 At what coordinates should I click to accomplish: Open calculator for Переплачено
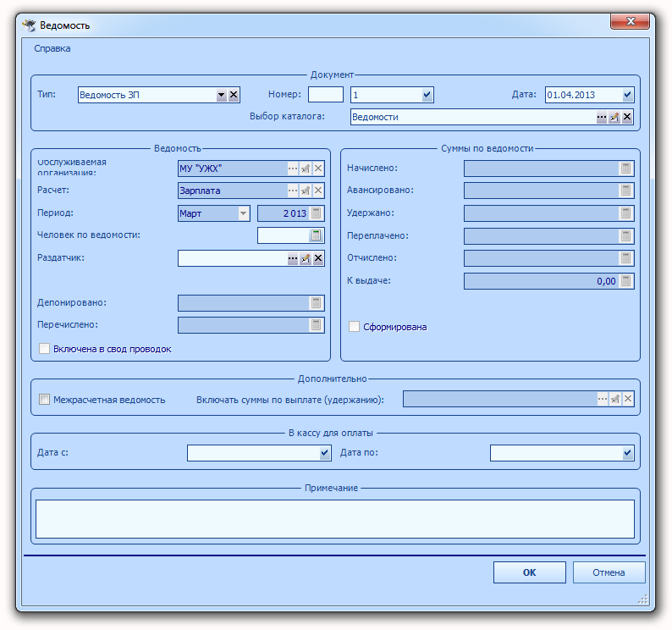pyautogui.click(x=626, y=236)
